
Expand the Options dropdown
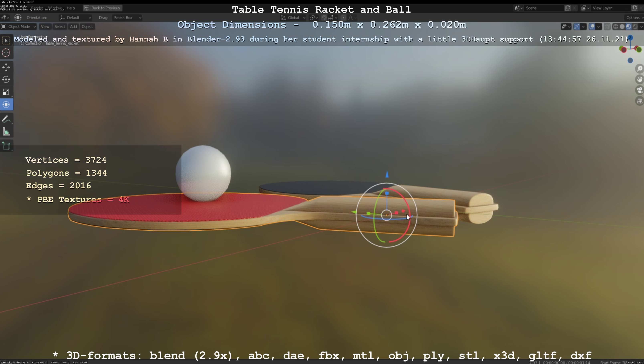tap(635, 17)
